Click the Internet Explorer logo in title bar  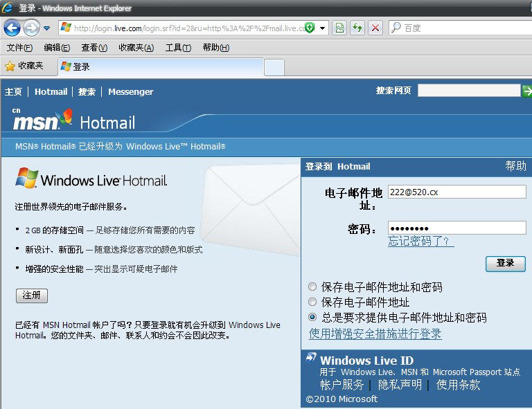pyautogui.click(x=8, y=8)
